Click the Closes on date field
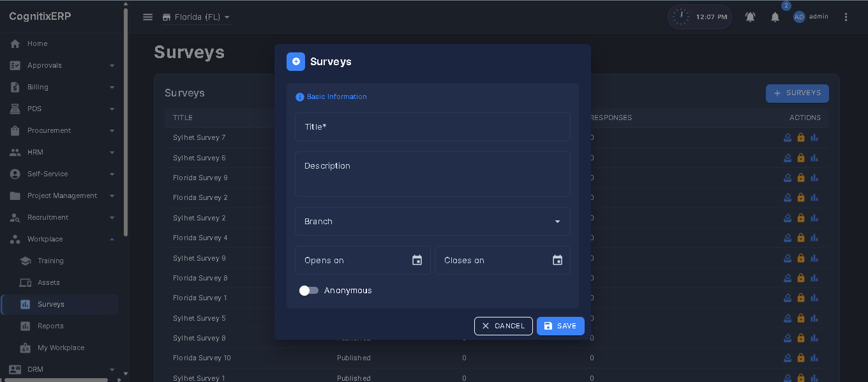This screenshot has width=868, height=382. (x=502, y=261)
